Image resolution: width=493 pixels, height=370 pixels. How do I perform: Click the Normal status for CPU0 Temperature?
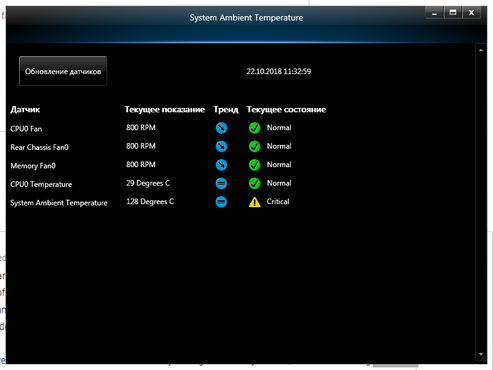point(279,183)
